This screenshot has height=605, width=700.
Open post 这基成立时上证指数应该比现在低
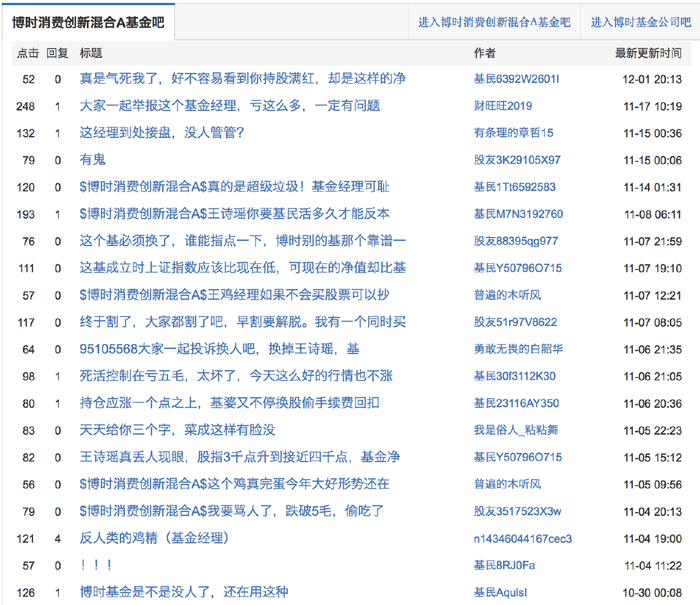pos(242,268)
